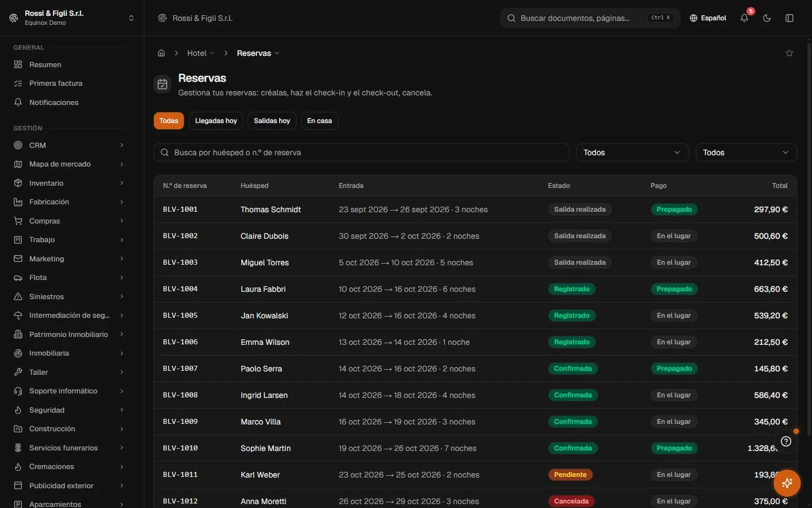This screenshot has width=812, height=508.
Task: Select the Todas tab
Action: [169, 121]
